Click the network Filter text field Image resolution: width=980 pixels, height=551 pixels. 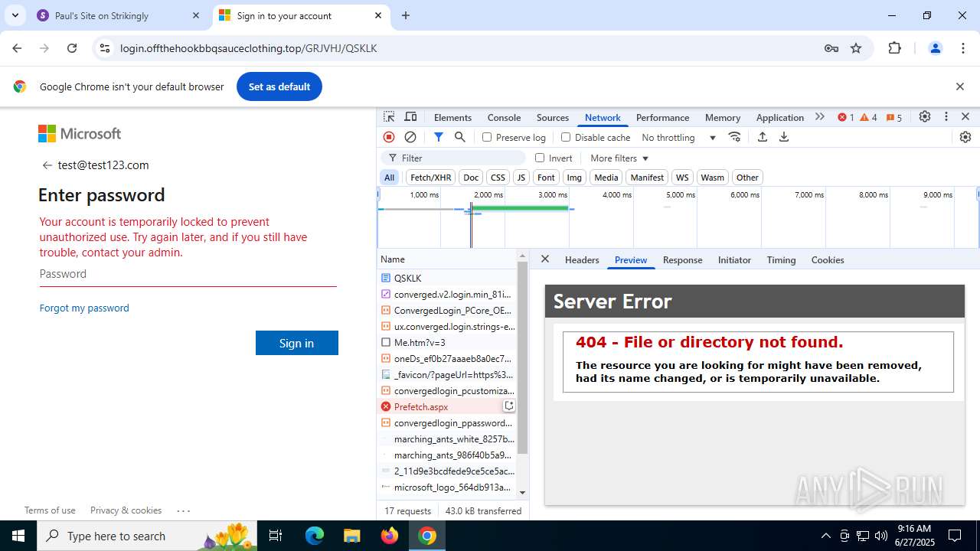coord(454,158)
